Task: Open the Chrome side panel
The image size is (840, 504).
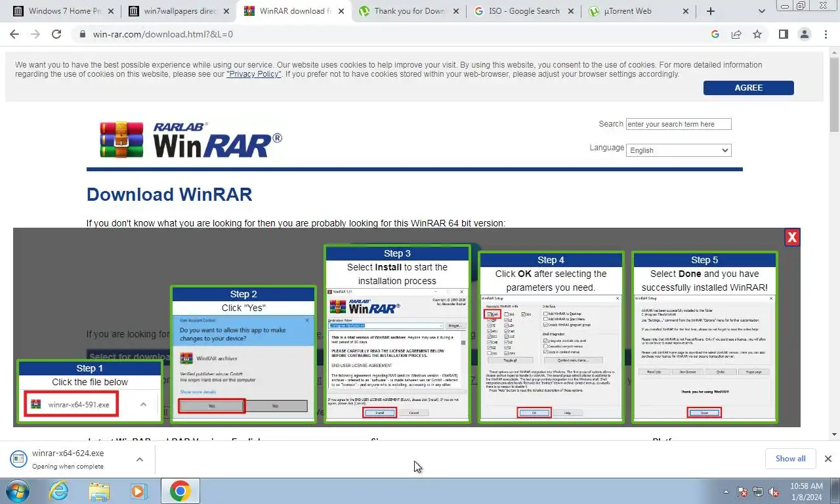Action: 784,34
